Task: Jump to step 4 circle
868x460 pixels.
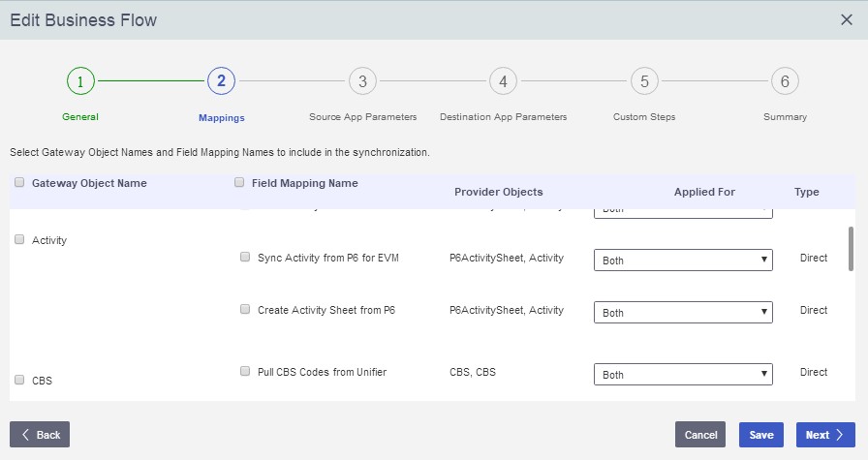Action: [503, 80]
